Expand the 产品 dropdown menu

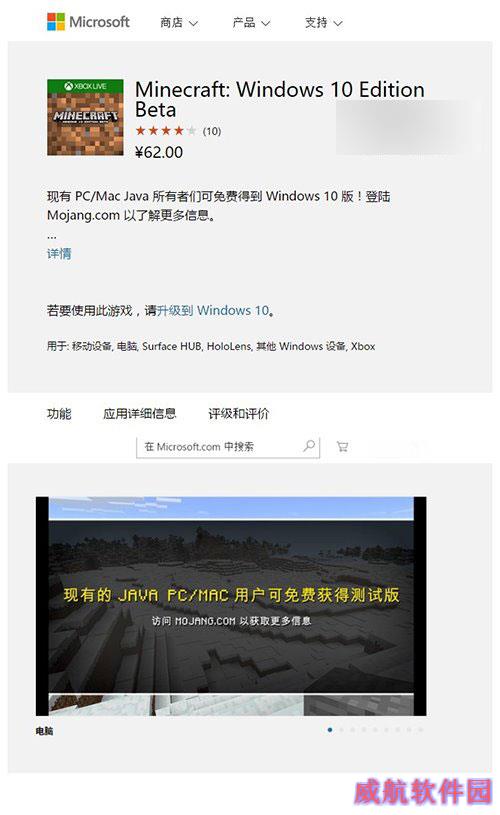[x=252, y=23]
